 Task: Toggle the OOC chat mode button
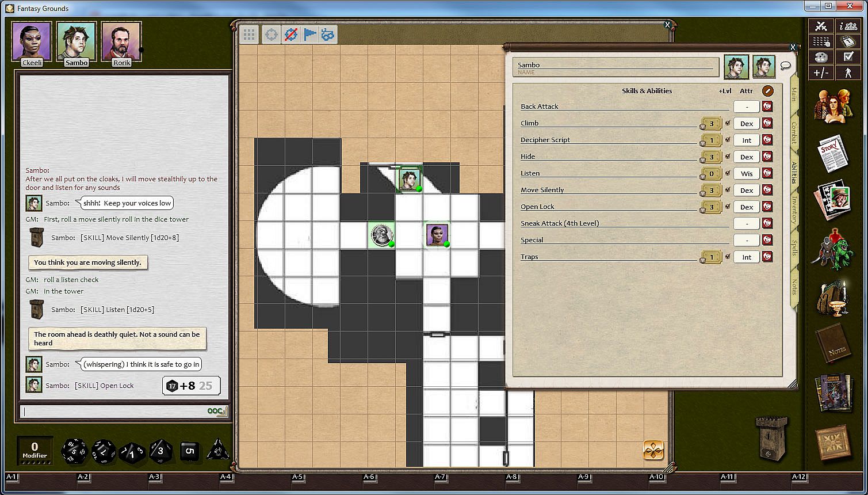click(x=216, y=411)
